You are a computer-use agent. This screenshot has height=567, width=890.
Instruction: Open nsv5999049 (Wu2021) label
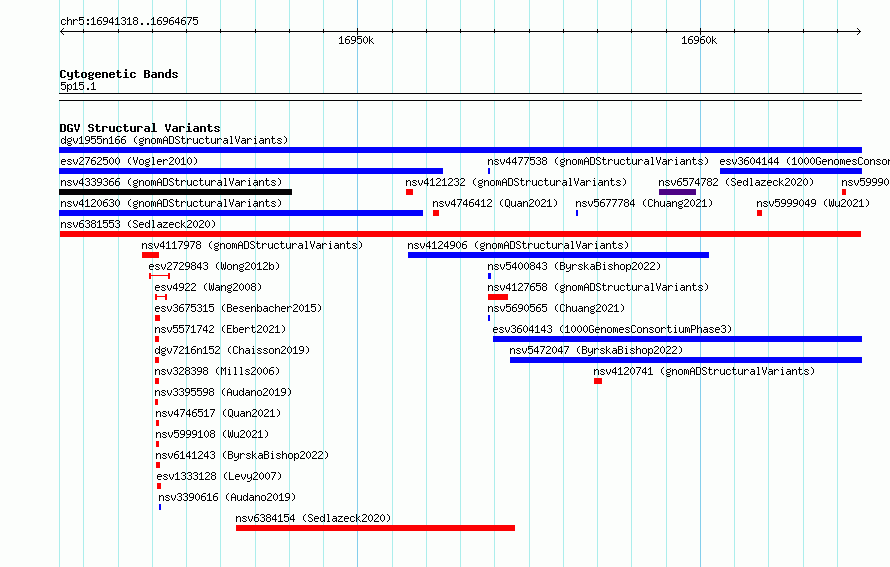pos(813,203)
